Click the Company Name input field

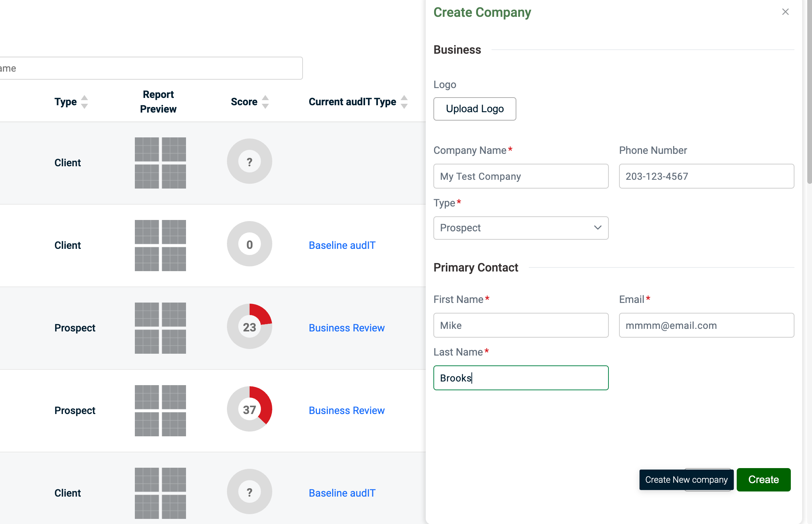(x=521, y=176)
